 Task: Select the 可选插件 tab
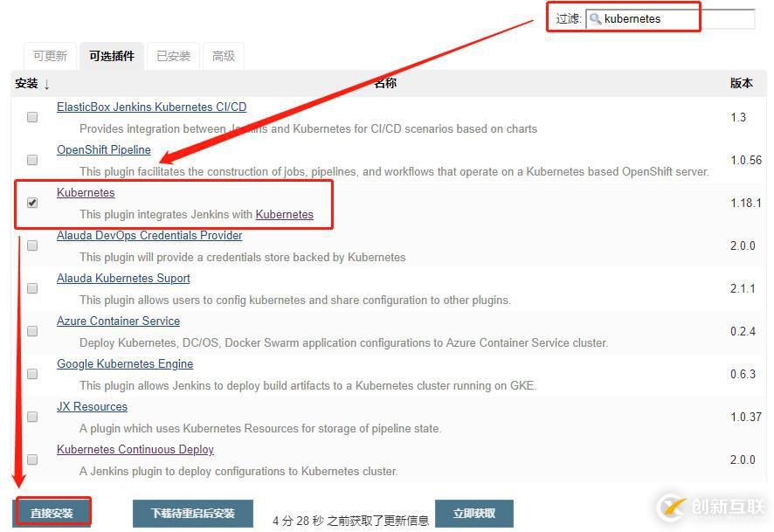pyautogui.click(x=112, y=56)
